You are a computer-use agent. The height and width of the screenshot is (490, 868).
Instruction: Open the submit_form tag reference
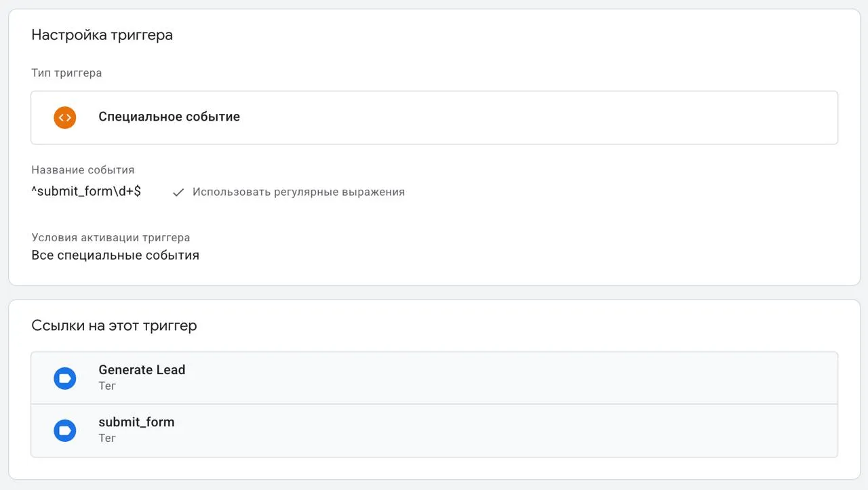point(434,430)
